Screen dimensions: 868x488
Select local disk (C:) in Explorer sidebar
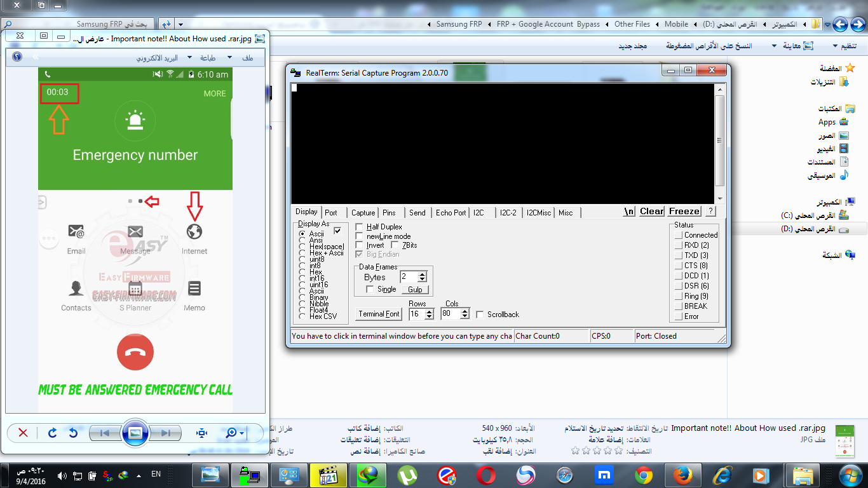[x=815, y=215]
